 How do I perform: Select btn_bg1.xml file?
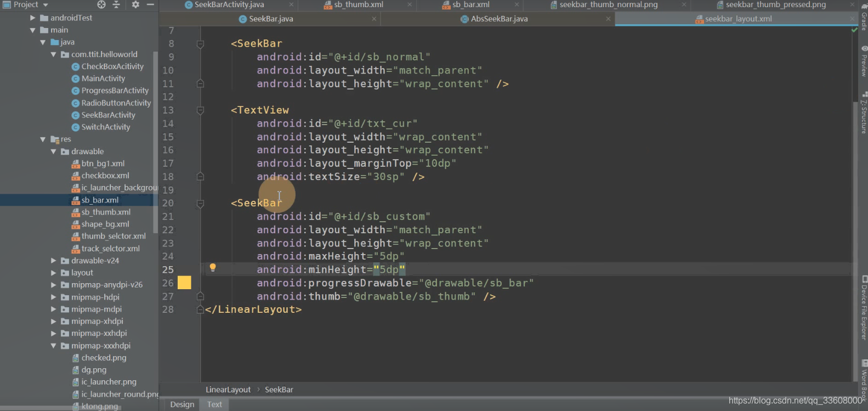[x=103, y=164]
